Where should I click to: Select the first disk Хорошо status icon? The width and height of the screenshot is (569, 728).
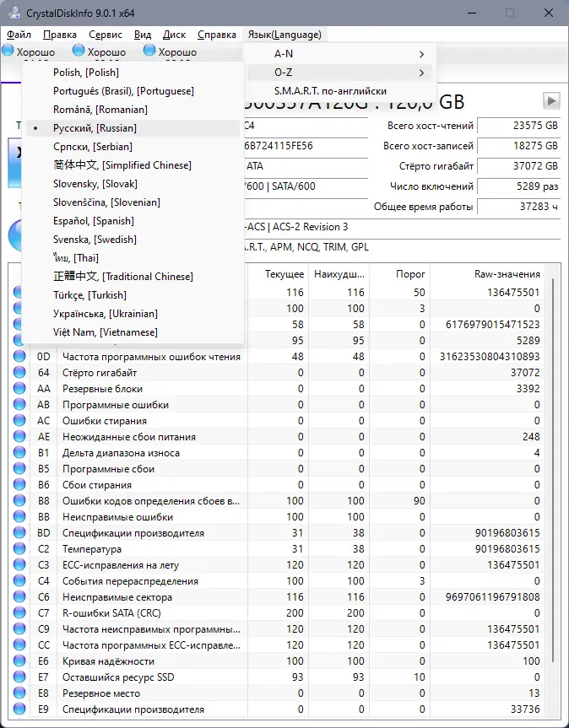[x=8, y=50]
